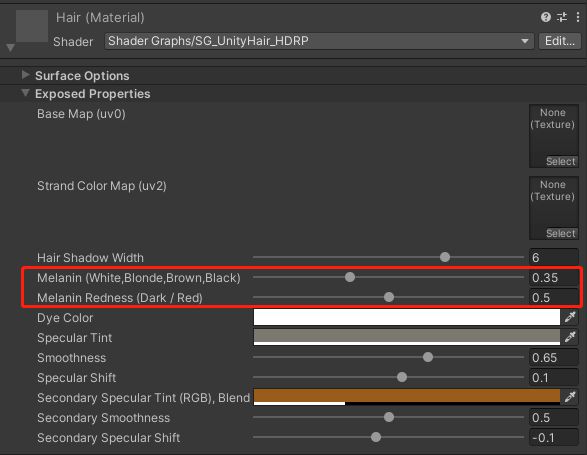Collapse the material header arrow under the preview
The image size is (587, 455).
pos(10,48)
